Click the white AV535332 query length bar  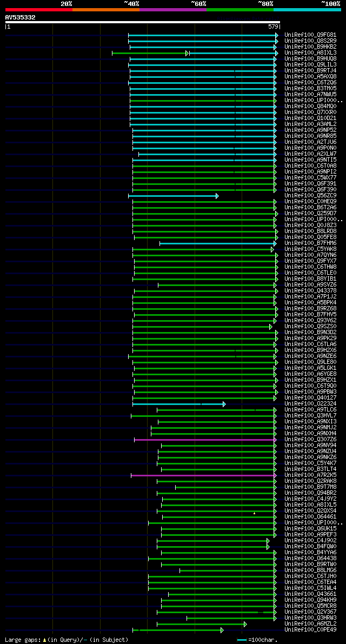142,22
